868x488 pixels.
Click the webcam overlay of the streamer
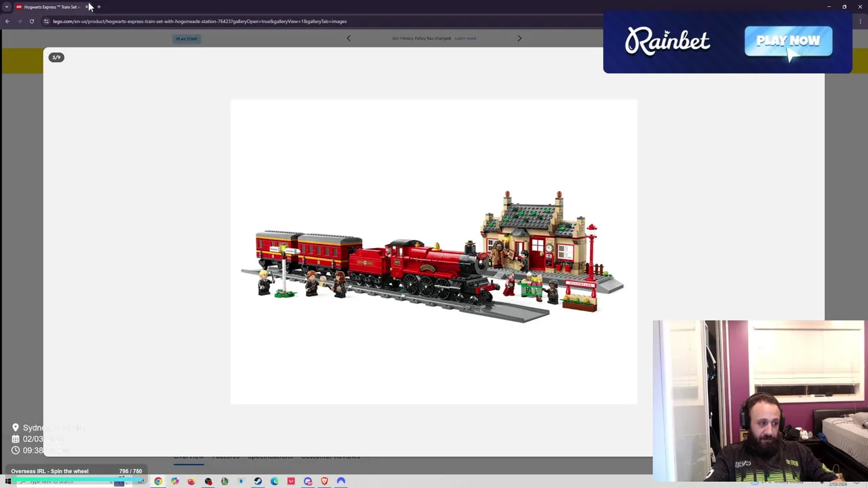pyautogui.click(x=759, y=401)
